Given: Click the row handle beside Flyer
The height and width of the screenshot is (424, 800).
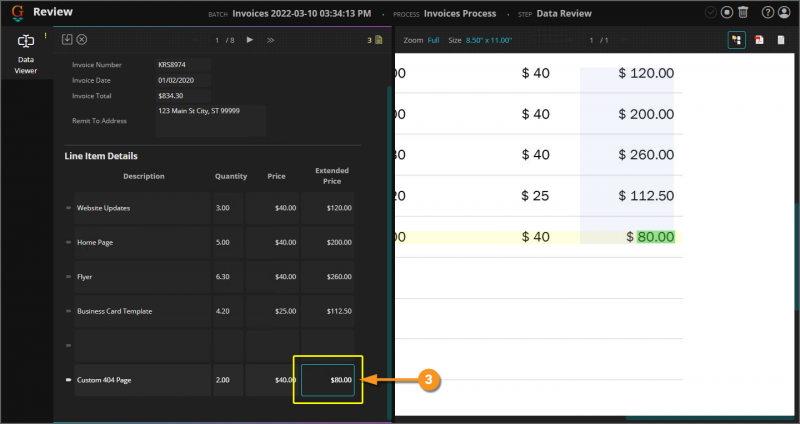Looking at the screenshot, I should click(x=68, y=277).
